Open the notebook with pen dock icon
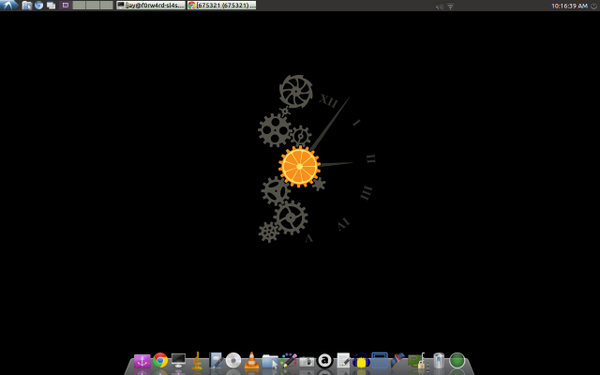Screen dimensions: 600x375 215,360
